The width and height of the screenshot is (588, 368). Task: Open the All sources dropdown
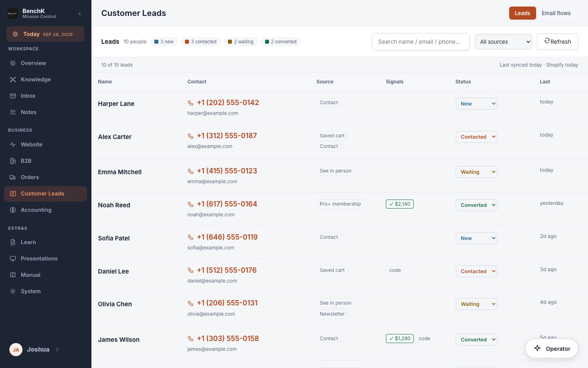click(503, 42)
